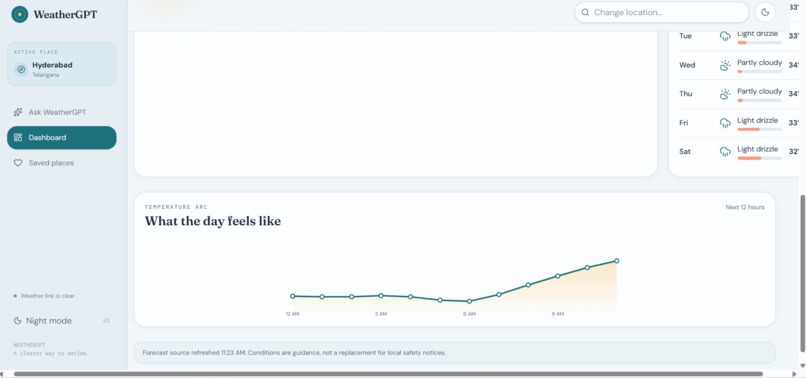The width and height of the screenshot is (806, 378).
Task: Click the horizontal scrollbar thumb
Action: pyautogui.click(x=388, y=374)
